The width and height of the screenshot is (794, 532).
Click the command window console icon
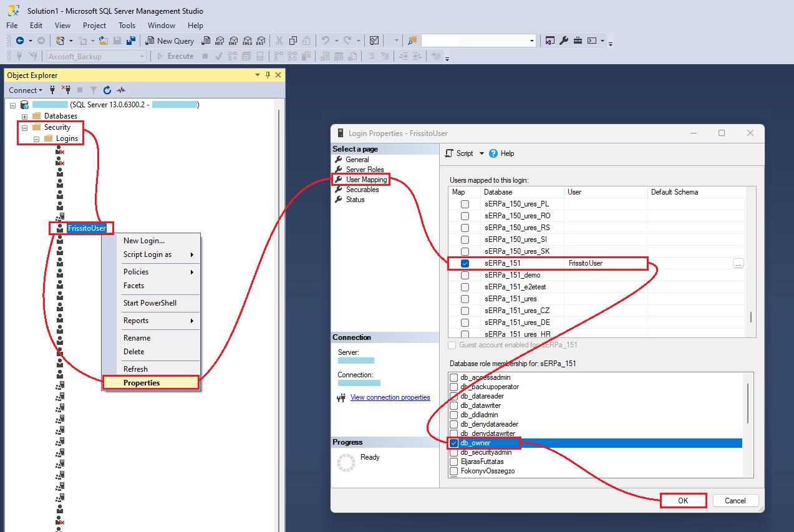click(x=592, y=41)
